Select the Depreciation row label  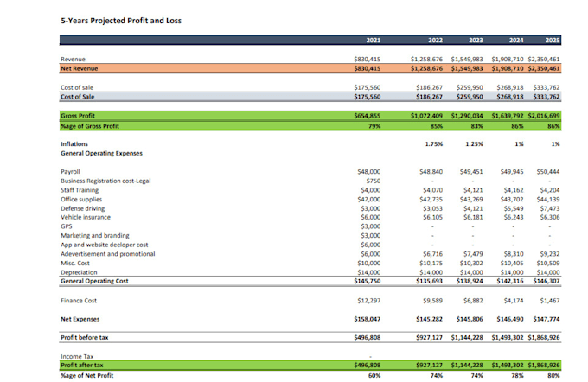pyautogui.click(x=80, y=272)
